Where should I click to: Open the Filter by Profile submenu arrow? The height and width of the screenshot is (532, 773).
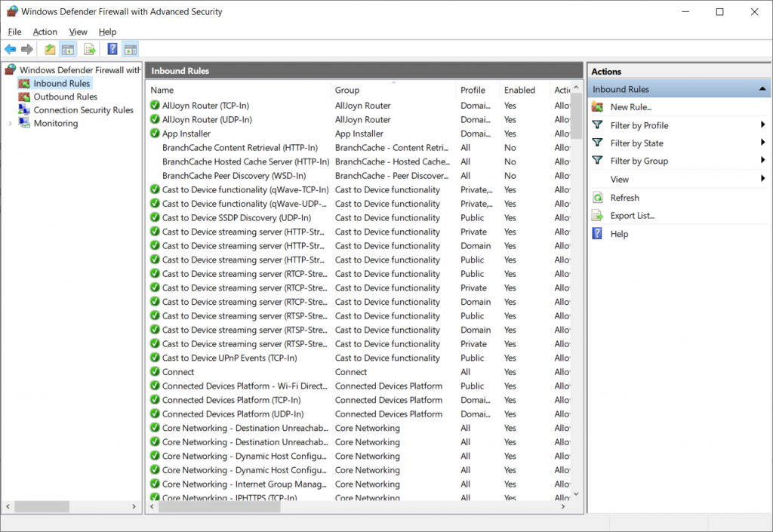762,125
